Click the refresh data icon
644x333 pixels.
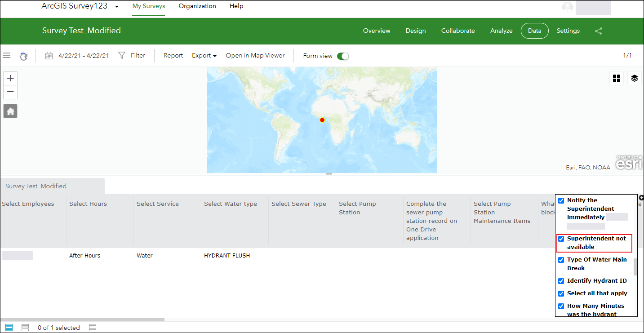click(x=23, y=56)
